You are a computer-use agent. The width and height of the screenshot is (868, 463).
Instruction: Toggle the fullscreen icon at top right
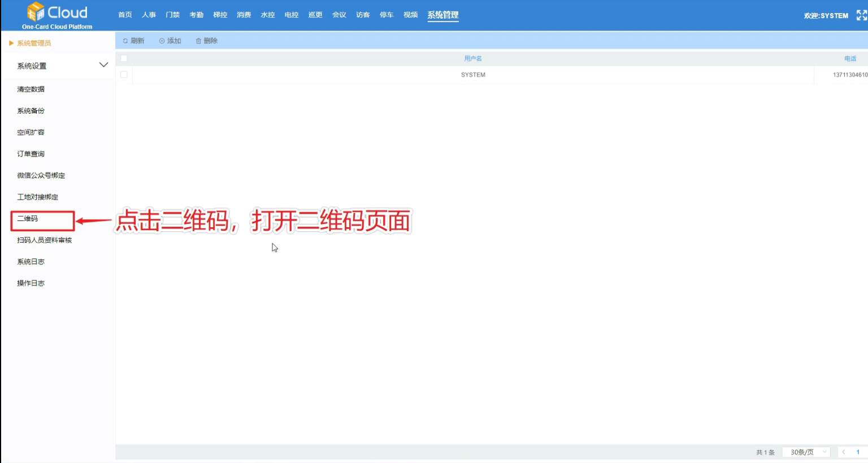(861, 15)
